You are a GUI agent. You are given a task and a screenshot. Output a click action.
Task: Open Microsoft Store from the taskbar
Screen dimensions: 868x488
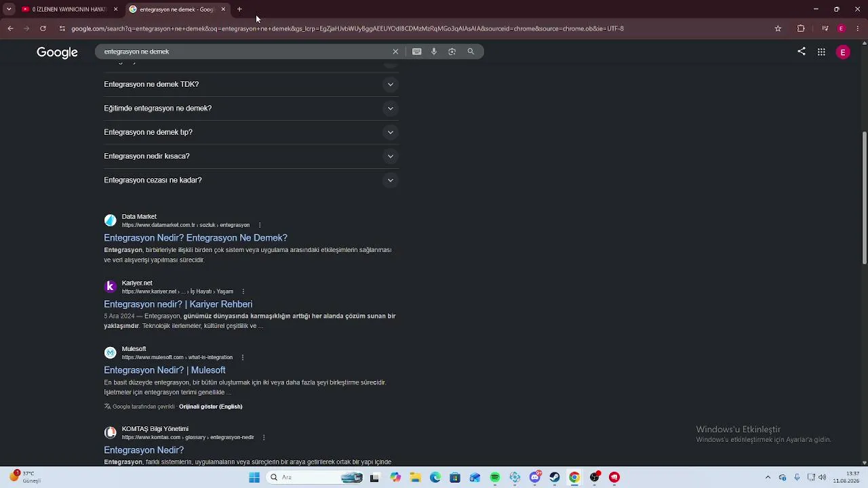(455, 477)
